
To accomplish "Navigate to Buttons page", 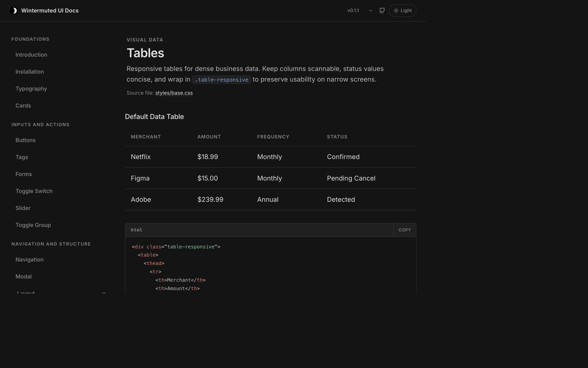I will point(26,140).
